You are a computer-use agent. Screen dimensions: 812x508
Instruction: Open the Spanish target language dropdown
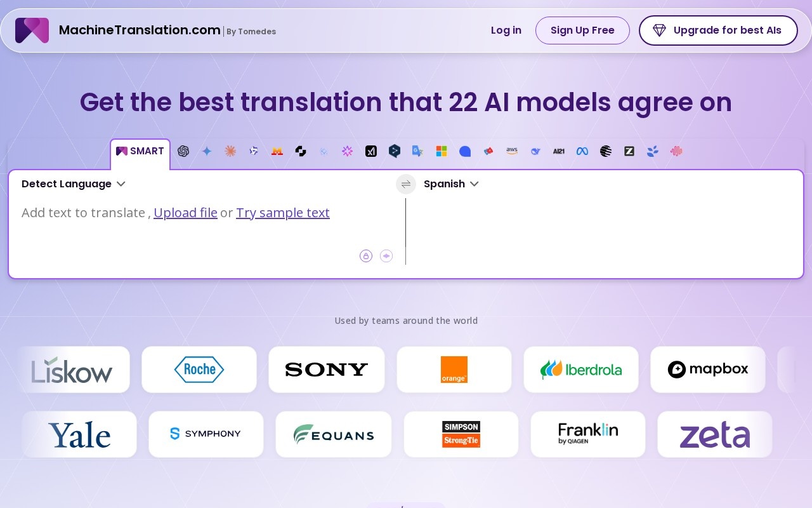click(451, 184)
